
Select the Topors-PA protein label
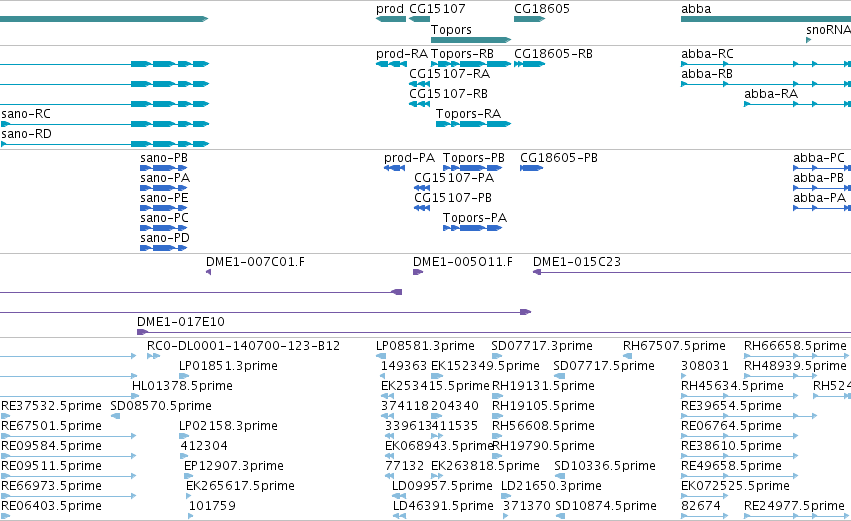[x=474, y=218]
